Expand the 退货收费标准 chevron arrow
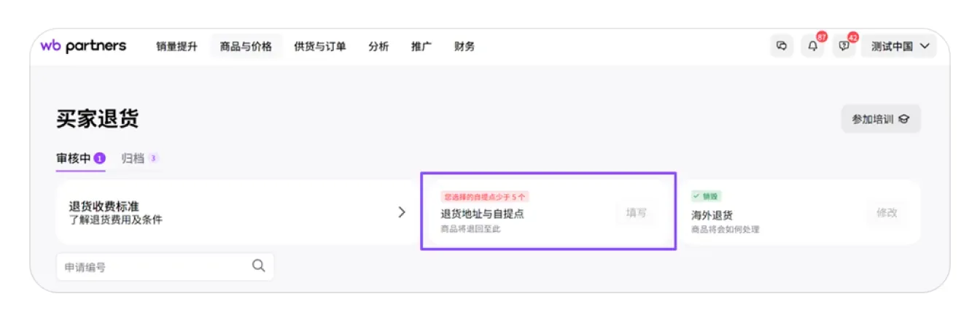 402,212
